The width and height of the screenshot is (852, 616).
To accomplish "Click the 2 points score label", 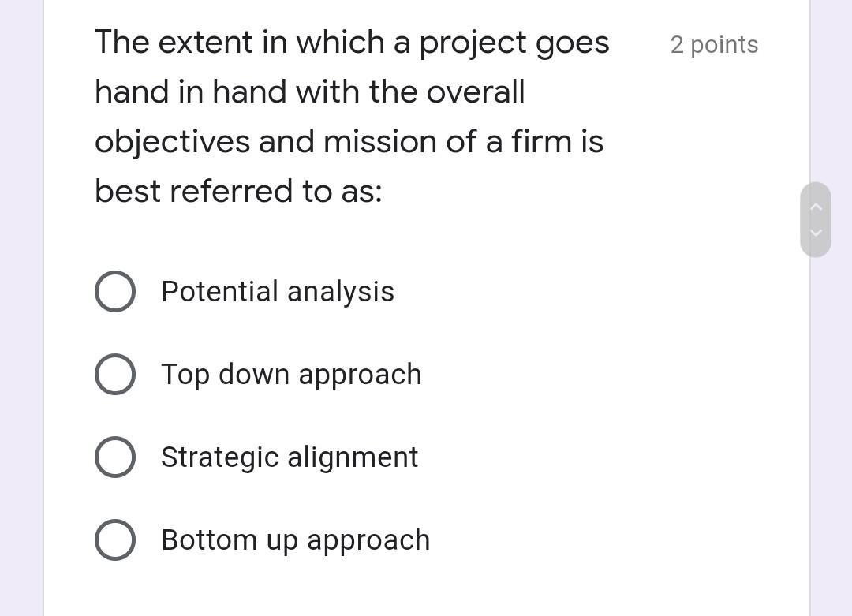I will point(714,45).
